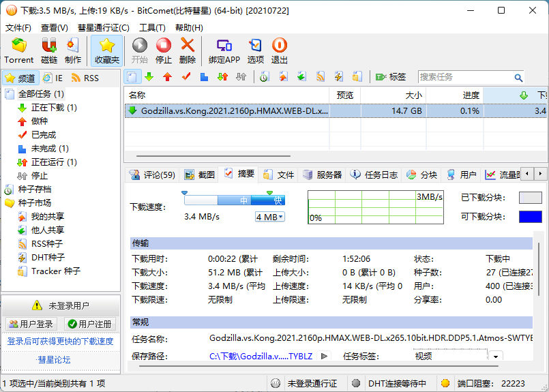Filter completed tasks checkmark icon
The height and width of the screenshot is (392, 549).
point(186,76)
